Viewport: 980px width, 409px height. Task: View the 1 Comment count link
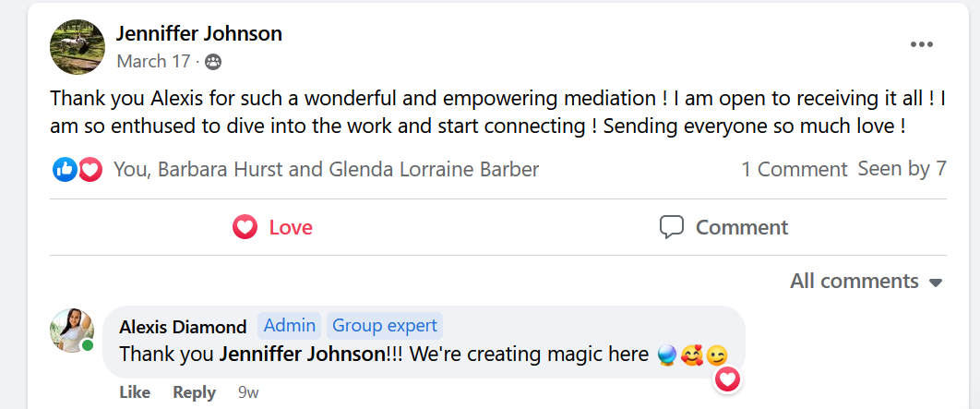point(794,169)
